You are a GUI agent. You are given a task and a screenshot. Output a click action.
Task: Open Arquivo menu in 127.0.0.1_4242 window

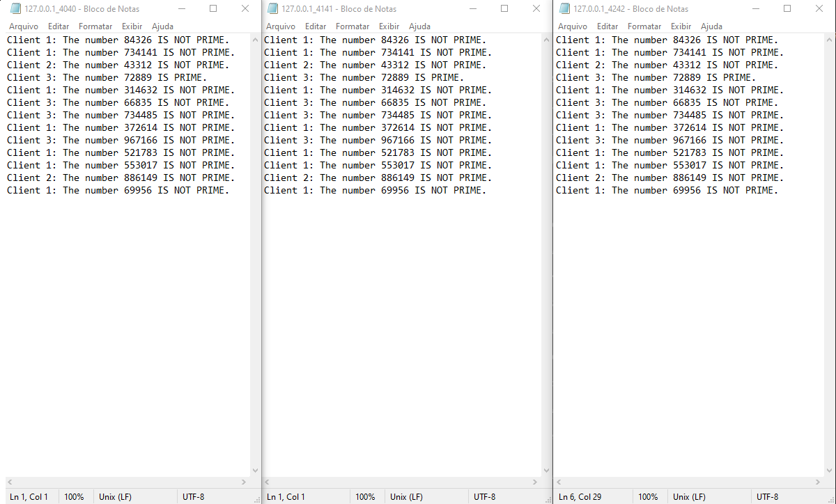point(573,26)
